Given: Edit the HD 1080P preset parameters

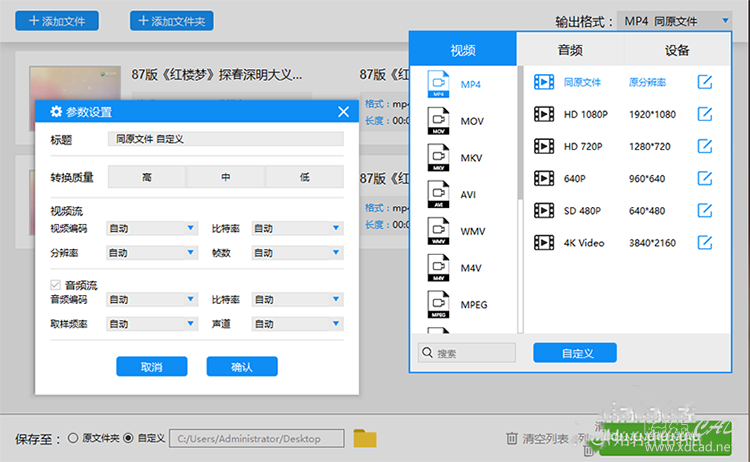Looking at the screenshot, I should tap(705, 114).
